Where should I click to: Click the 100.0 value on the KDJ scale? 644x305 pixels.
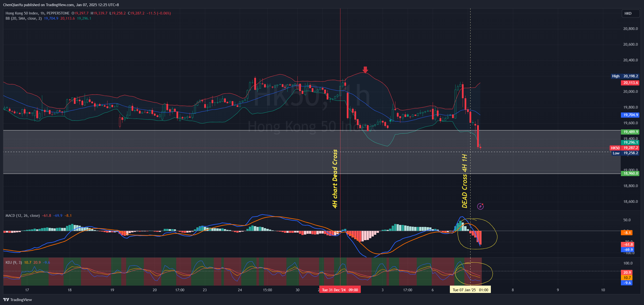point(628,263)
